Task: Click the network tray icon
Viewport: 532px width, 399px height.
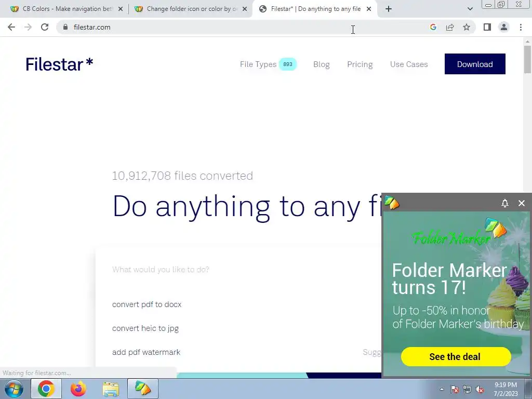Action: [x=467, y=389]
